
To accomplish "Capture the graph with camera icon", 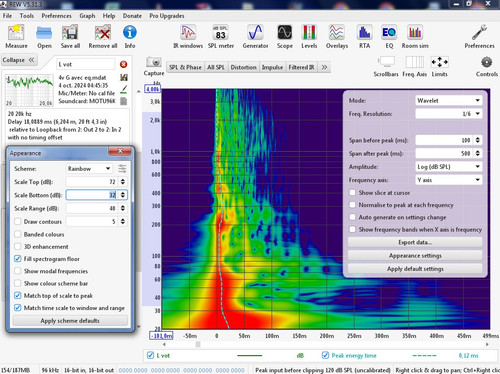I will click(154, 62).
